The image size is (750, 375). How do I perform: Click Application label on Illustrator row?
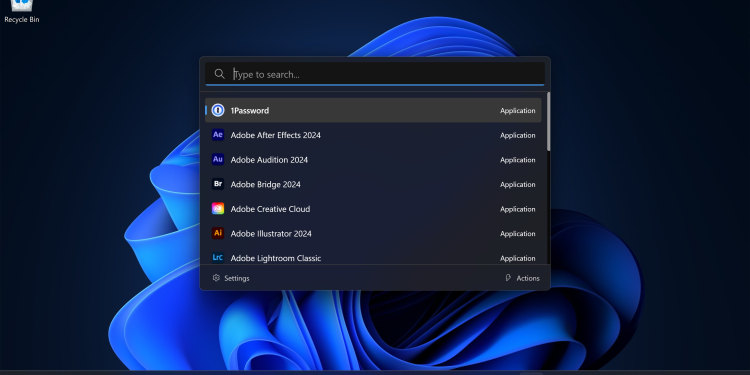[x=518, y=234]
